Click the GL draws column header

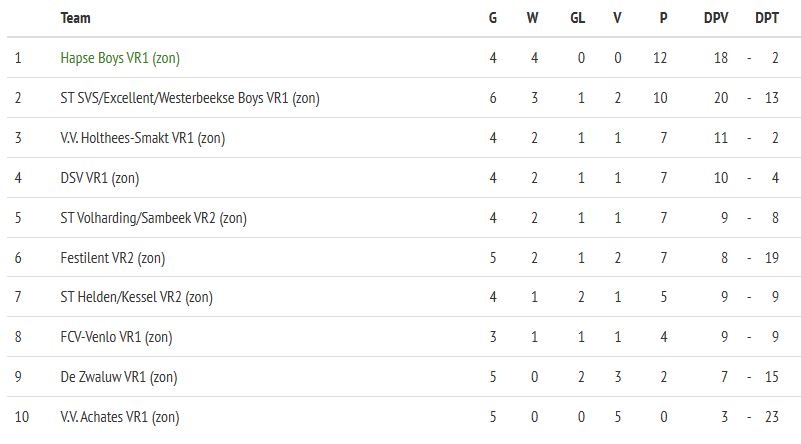pyautogui.click(x=578, y=18)
